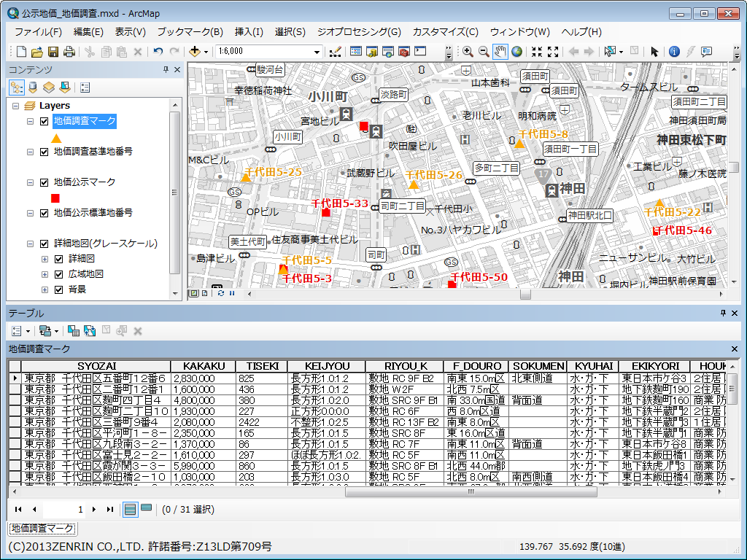Click red square symbol of 地価公示マーク
Image resolution: width=747 pixels, height=560 pixels.
pyautogui.click(x=55, y=198)
